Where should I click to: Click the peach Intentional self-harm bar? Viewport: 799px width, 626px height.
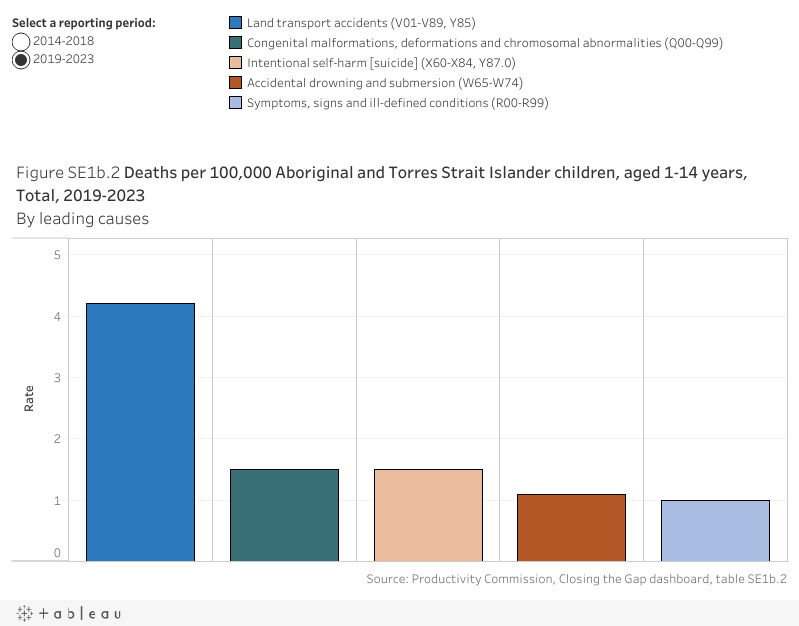tap(429, 515)
